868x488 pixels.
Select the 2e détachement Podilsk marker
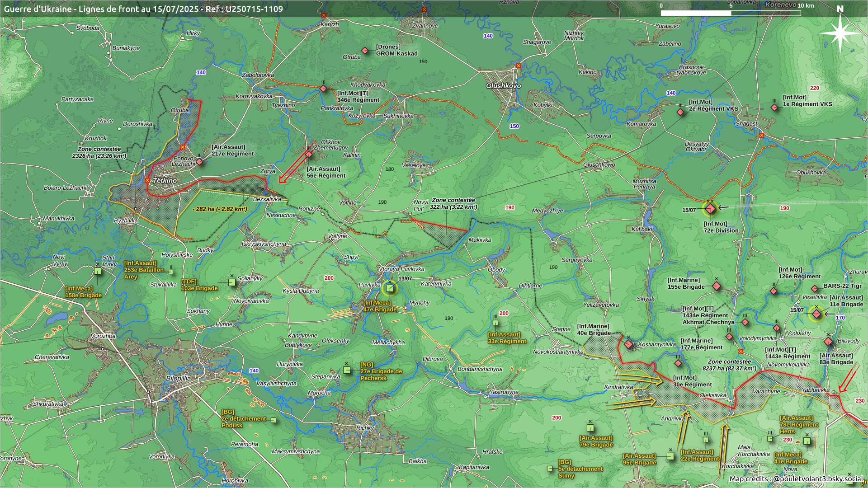(x=274, y=420)
